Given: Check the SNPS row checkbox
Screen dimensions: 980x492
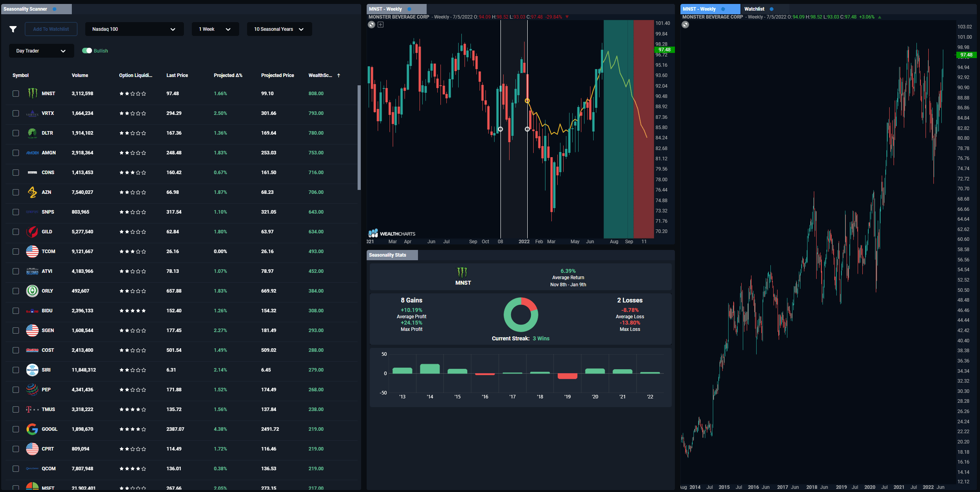Looking at the screenshot, I should (x=16, y=212).
